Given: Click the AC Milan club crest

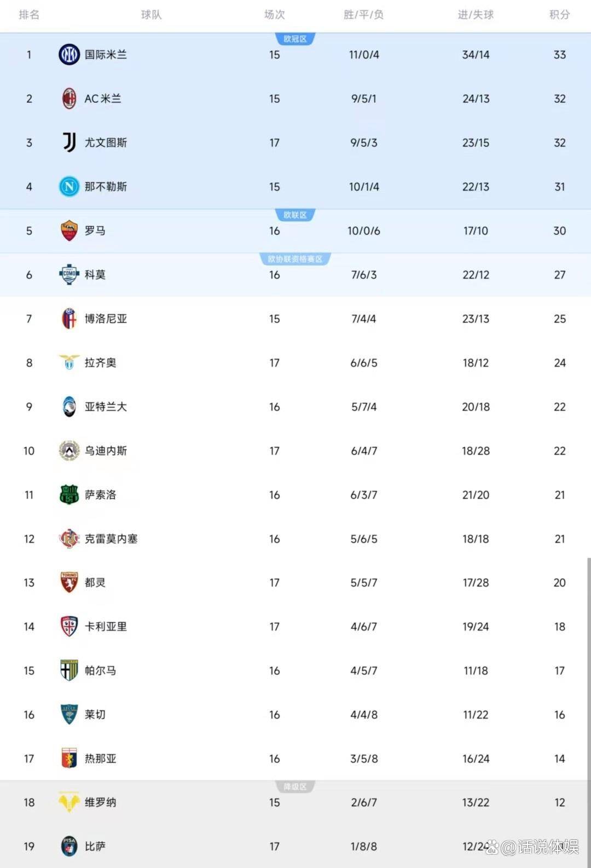Looking at the screenshot, I should 69,99.
